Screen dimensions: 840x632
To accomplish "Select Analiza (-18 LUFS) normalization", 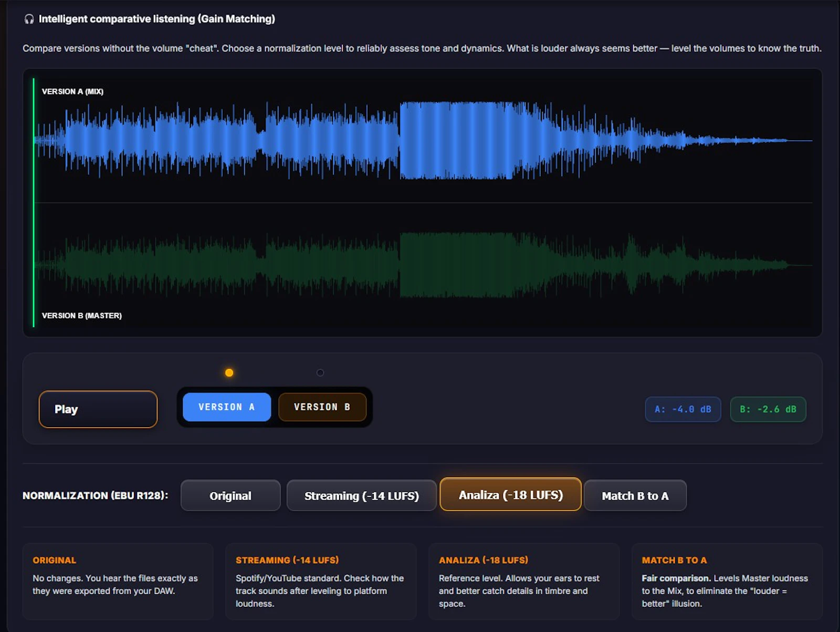I will point(511,494).
